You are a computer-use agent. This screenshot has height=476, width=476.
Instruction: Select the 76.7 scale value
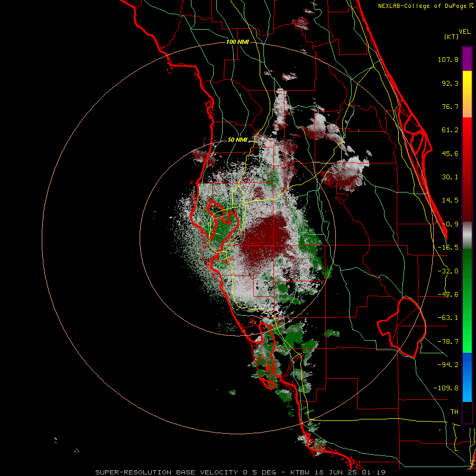450,106
